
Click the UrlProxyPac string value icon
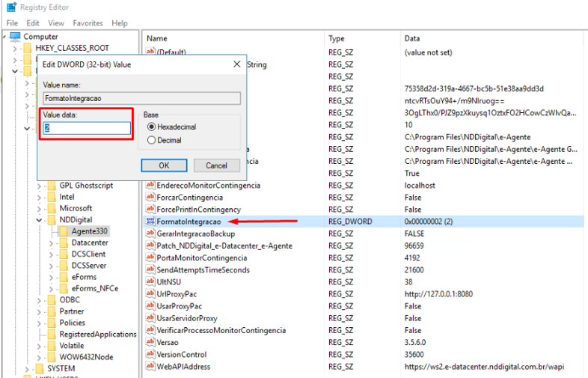click(x=150, y=294)
